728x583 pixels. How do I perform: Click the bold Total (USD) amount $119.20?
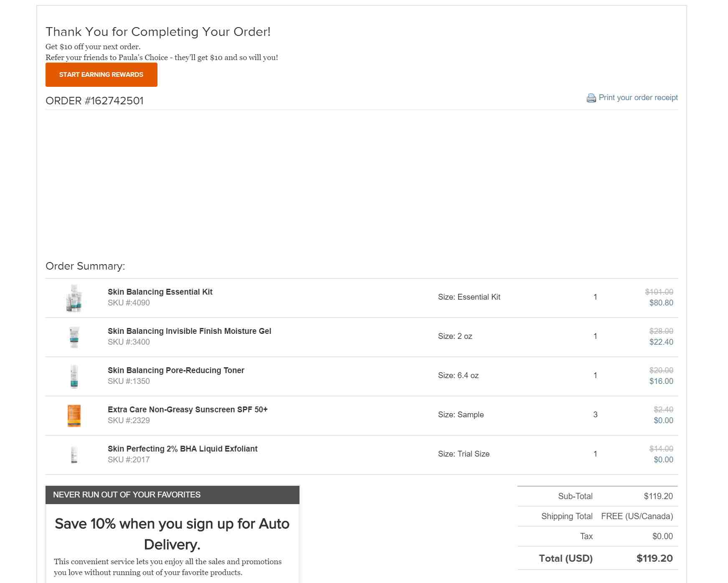click(x=654, y=558)
